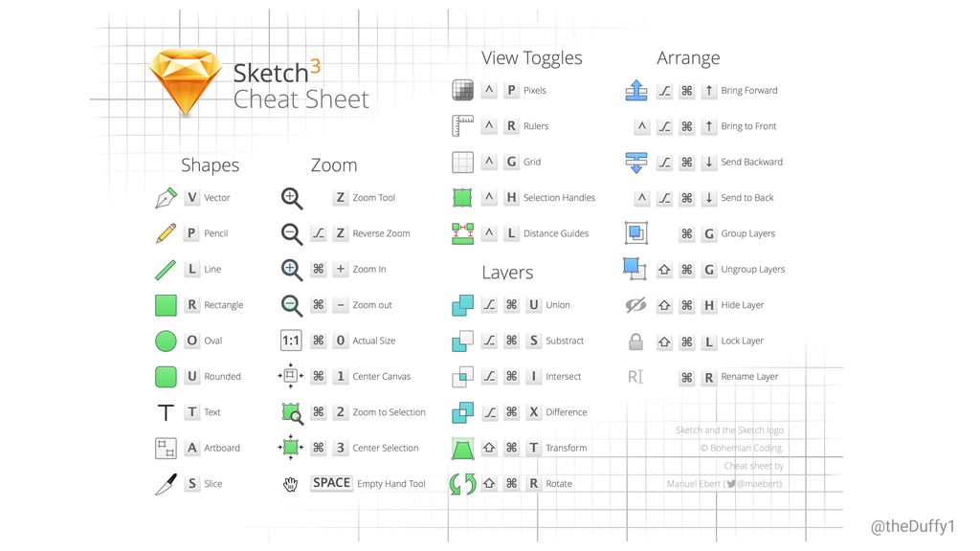This screenshot has width=980, height=551.
Task: Click the X key beside Difference
Action: [x=533, y=412]
